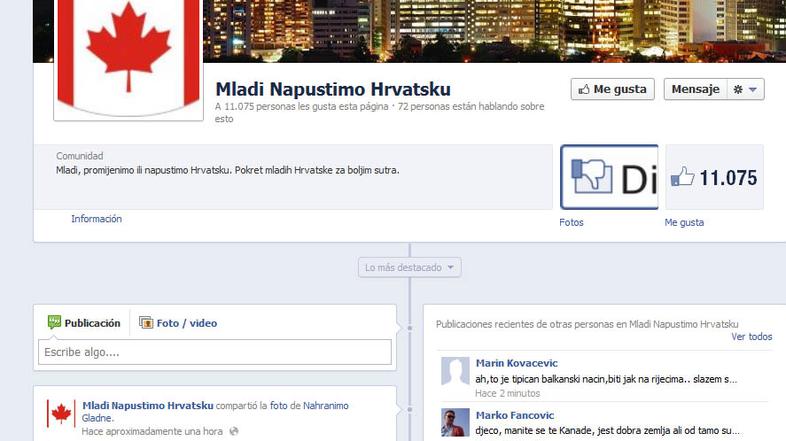Click Marko Fancovic's avatar photo
786x441 pixels.
tap(455, 422)
